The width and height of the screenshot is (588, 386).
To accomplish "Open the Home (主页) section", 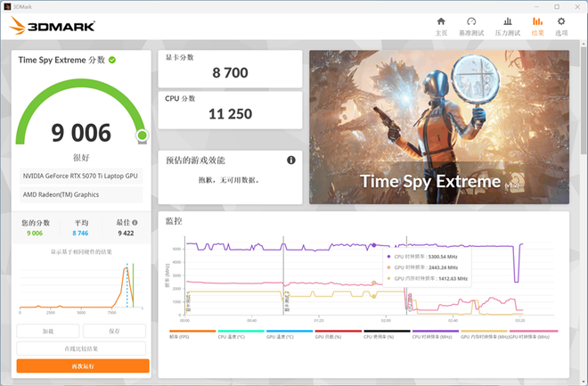I will coord(441,26).
